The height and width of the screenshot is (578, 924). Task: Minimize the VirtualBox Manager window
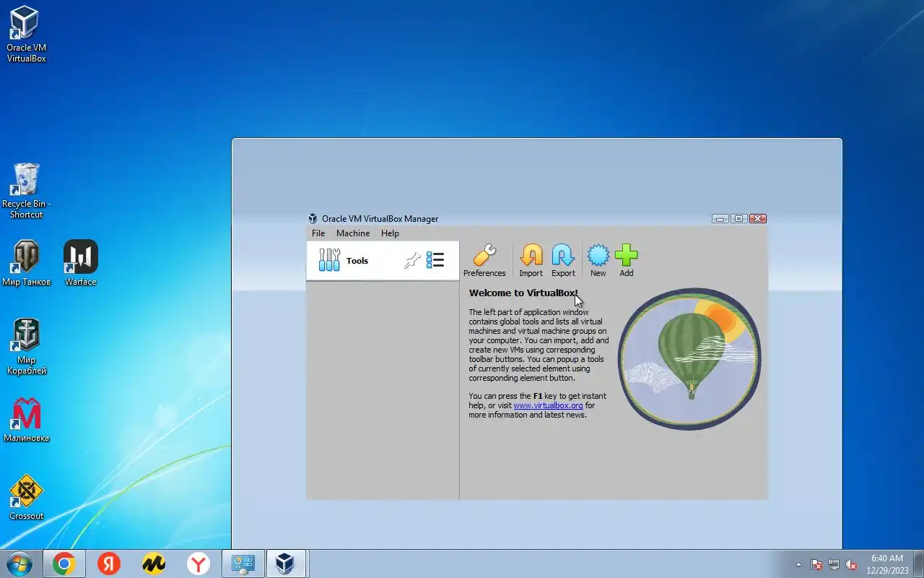tap(720, 219)
